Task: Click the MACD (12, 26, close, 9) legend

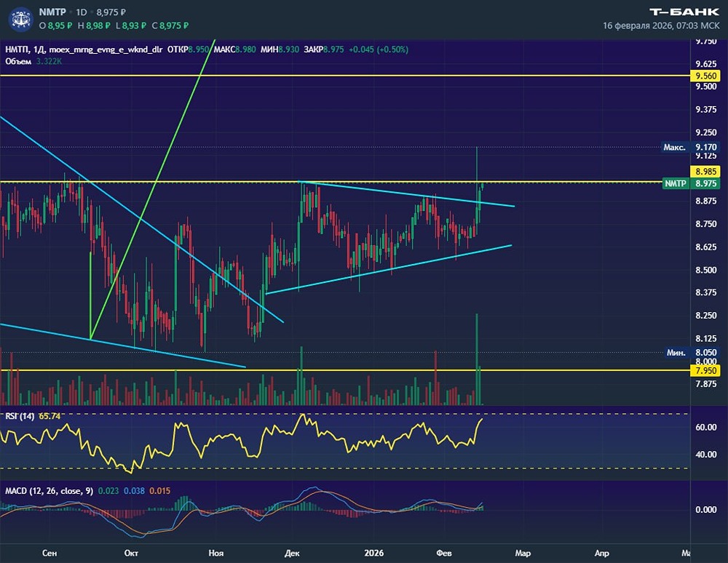Action: click(50, 491)
